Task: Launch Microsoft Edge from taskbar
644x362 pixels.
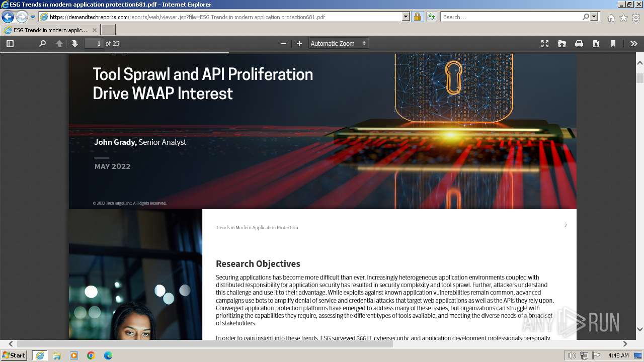Action: tap(108, 355)
